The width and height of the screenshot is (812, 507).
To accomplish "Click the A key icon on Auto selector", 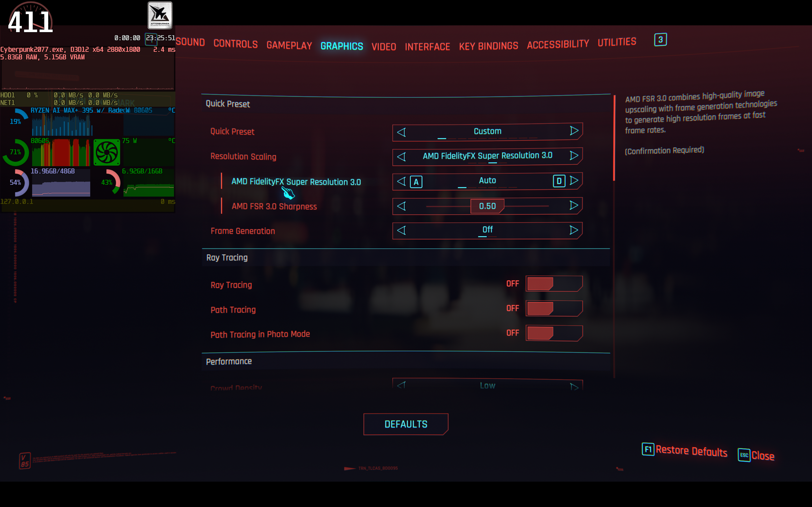I will point(416,182).
